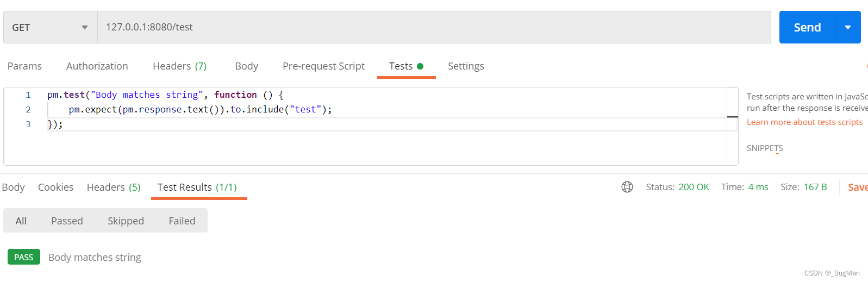
Task: Filter test results by Skipped
Action: pos(126,221)
